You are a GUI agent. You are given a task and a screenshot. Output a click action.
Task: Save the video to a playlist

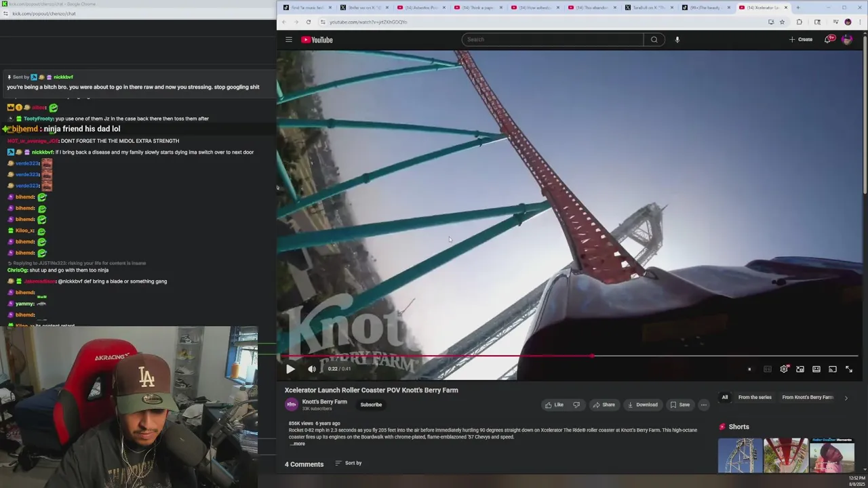pyautogui.click(x=680, y=405)
